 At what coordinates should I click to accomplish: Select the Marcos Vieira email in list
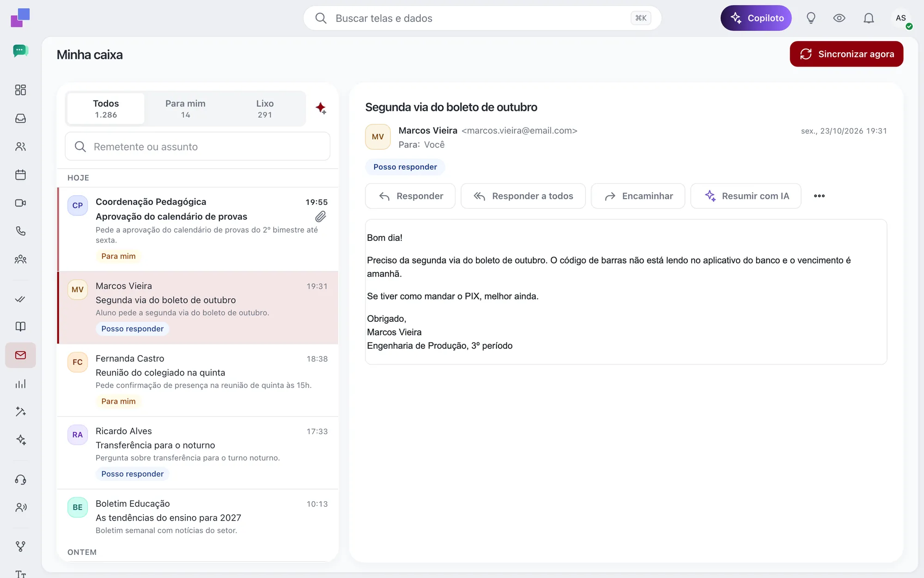[198, 307]
